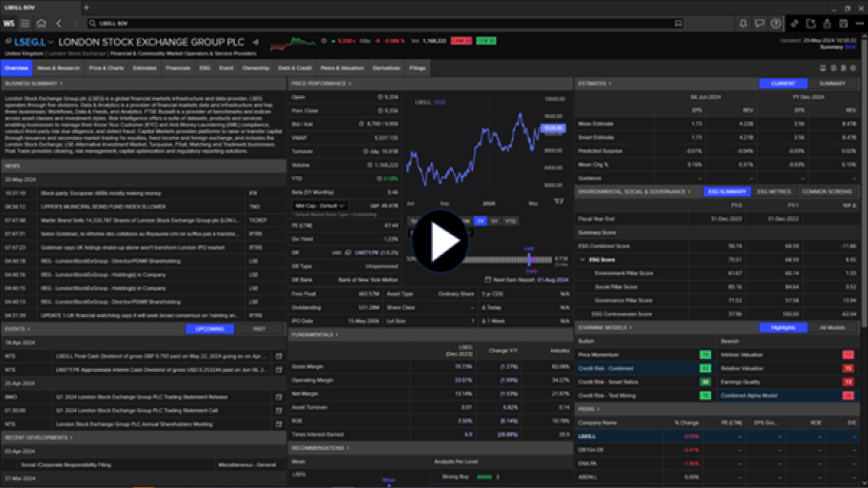Click the back navigation arrow

point(59,24)
